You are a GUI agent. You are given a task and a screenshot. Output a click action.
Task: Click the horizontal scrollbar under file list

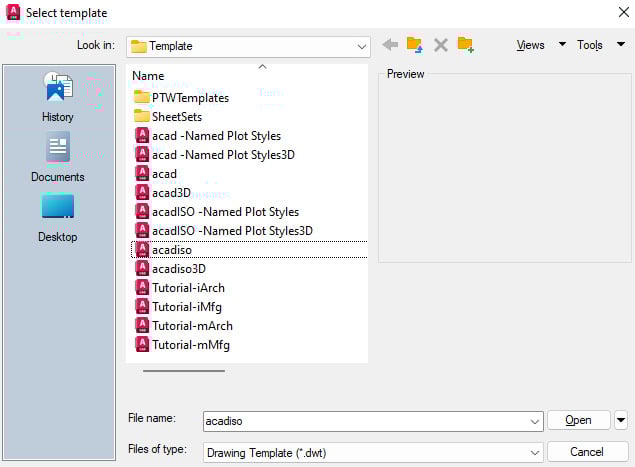click(x=184, y=371)
